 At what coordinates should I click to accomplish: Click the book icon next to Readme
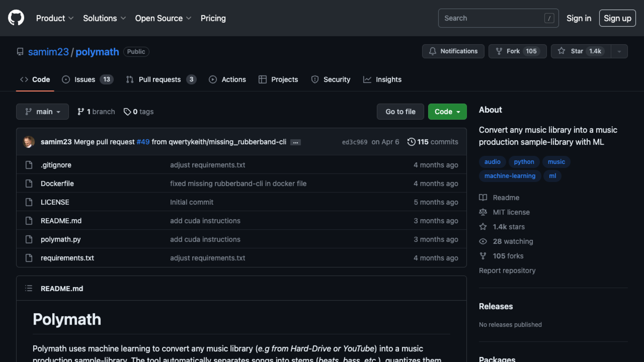point(483,198)
